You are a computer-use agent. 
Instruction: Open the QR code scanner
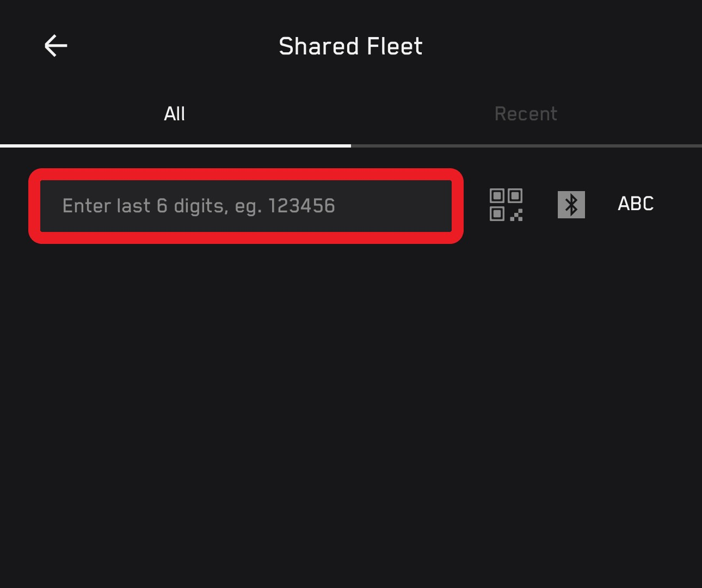coord(506,205)
